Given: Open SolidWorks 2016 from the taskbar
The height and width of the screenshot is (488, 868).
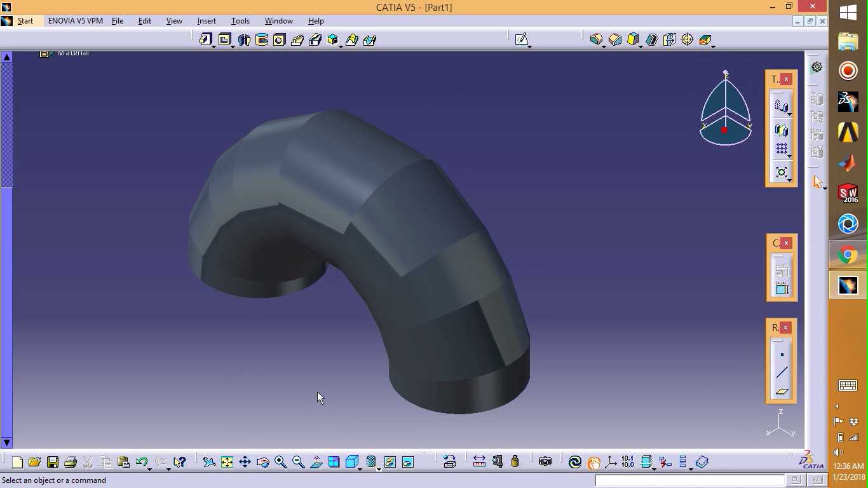Looking at the screenshot, I should click(848, 194).
